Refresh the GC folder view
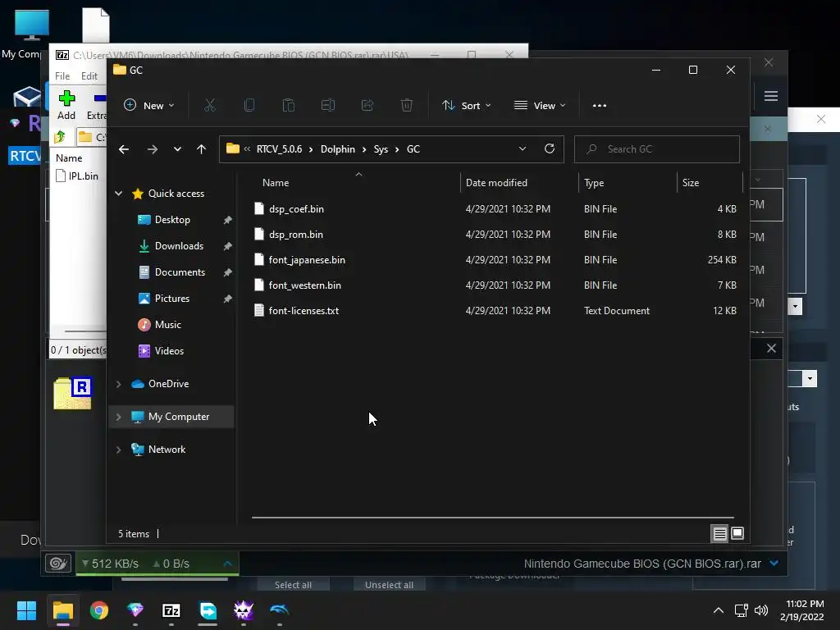 click(549, 149)
